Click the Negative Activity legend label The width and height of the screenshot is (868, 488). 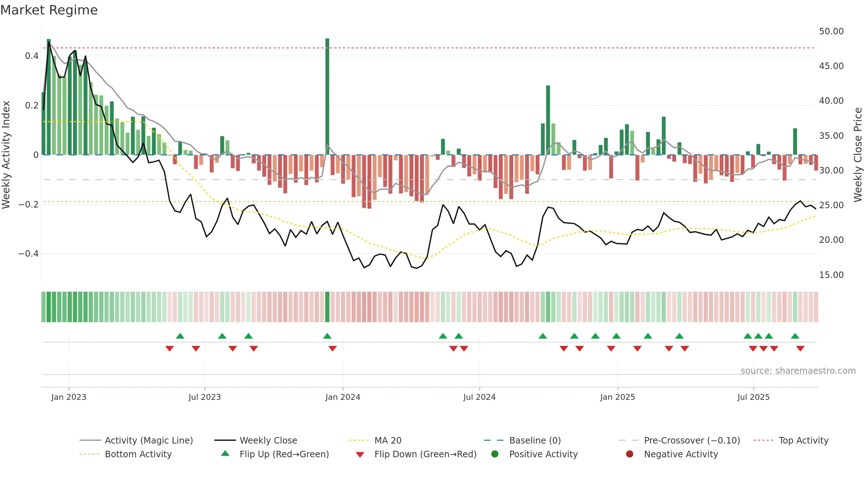tap(681, 454)
